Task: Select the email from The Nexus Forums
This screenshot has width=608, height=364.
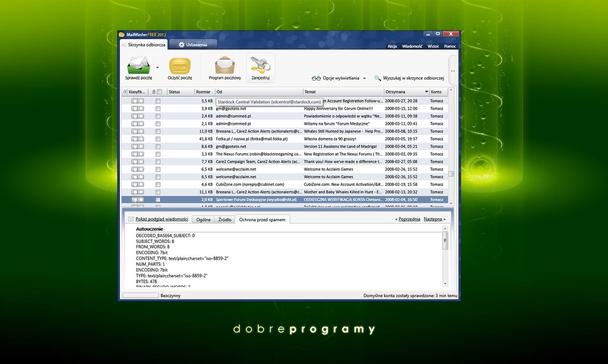Action: 285,154
